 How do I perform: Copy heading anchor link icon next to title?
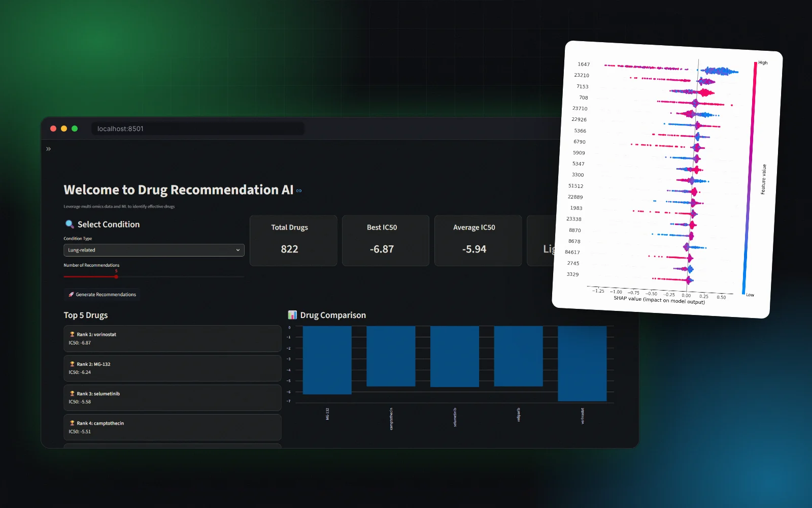299,191
